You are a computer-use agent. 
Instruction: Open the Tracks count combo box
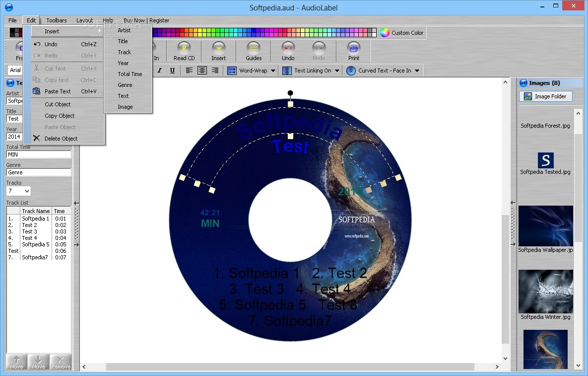point(18,191)
